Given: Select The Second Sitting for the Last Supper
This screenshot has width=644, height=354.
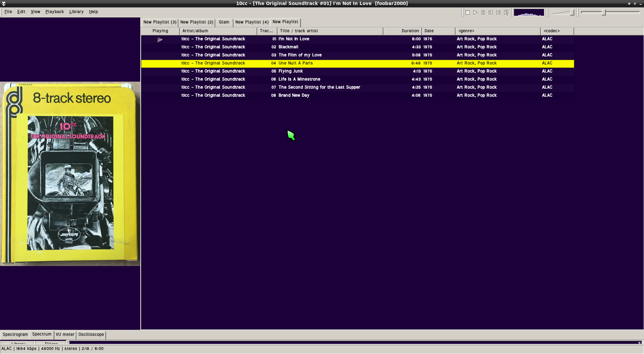Looking at the screenshot, I should pyautogui.click(x=358, y=87).
